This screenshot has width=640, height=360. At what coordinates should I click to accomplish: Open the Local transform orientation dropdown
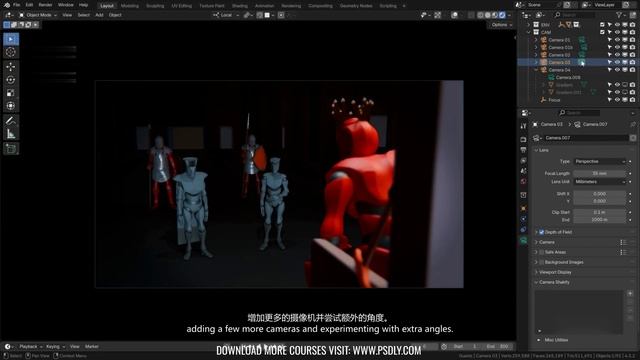(x=226, y=15)
